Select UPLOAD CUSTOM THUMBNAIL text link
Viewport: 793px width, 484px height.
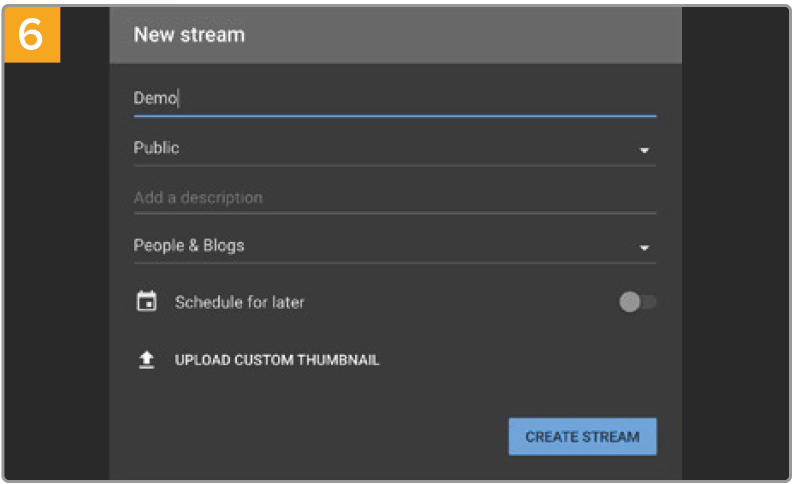[x=277, y=360]
